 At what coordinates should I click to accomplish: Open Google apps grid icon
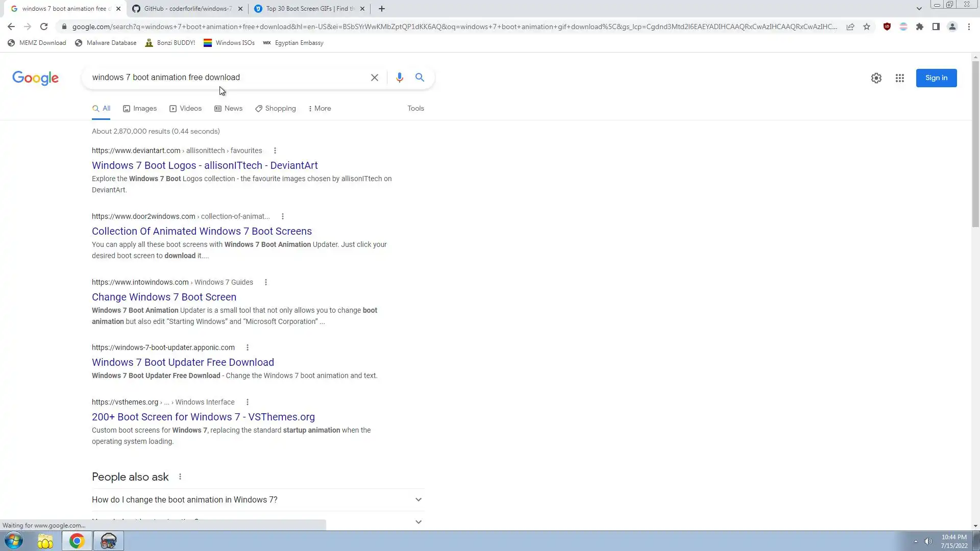click(x=899, y=78)
